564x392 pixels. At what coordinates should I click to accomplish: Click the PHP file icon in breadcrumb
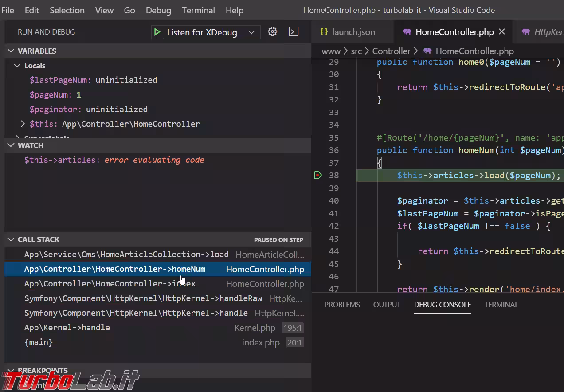coord(427,51)
